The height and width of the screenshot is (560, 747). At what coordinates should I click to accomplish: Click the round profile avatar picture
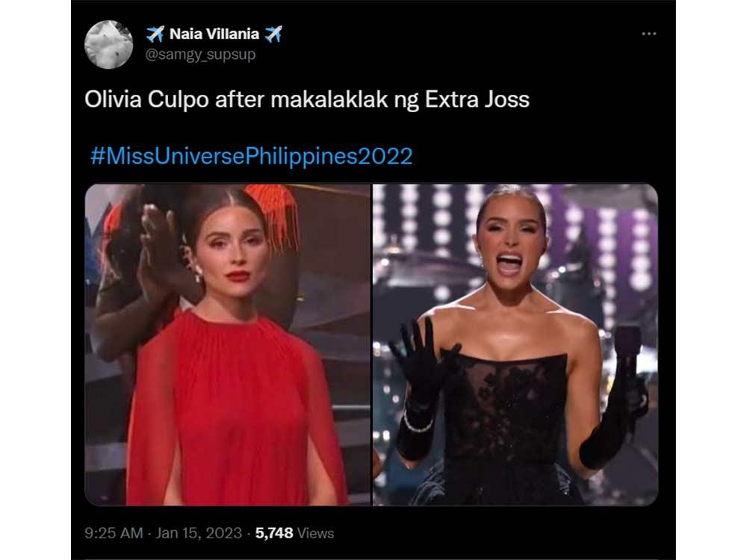point(108,45)
